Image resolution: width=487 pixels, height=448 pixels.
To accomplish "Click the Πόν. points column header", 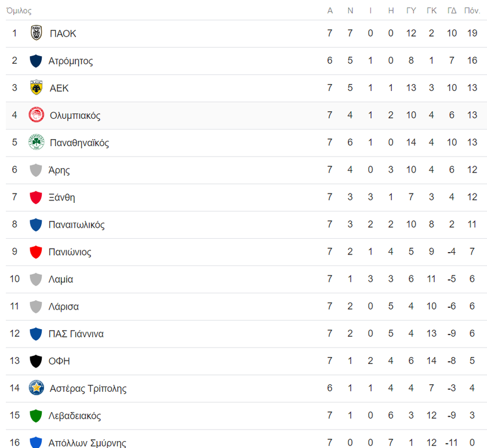I will click(x=472, y=10).
